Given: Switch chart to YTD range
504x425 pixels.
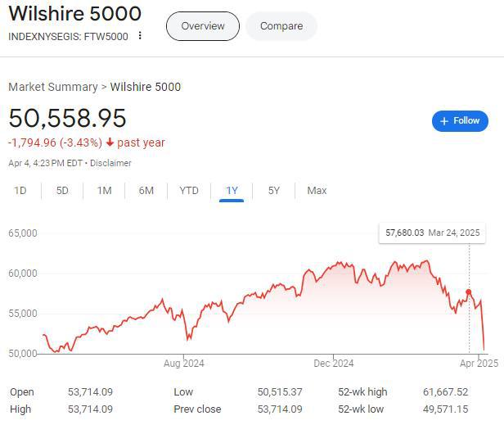Looking at the screenshot, I should [x=189, y=191].
